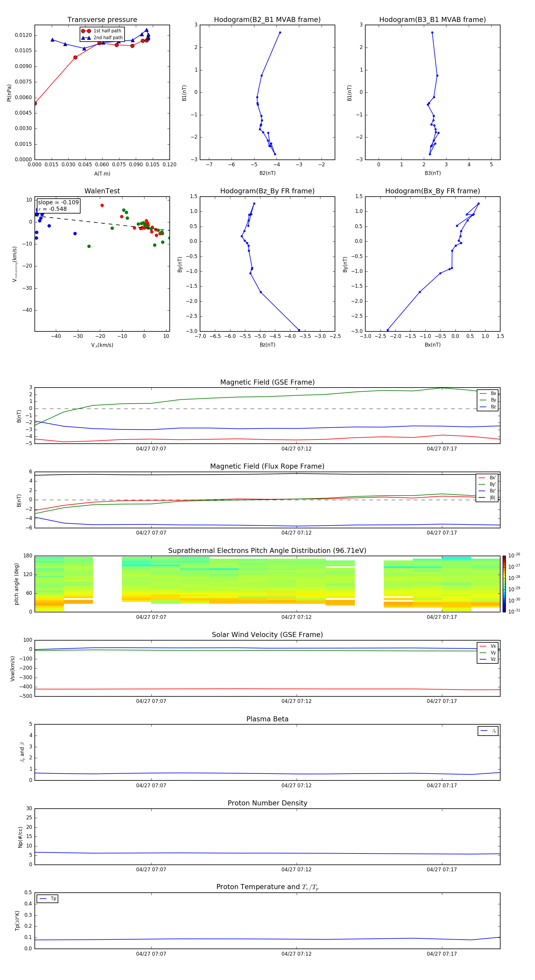Click the 'VA(km/s)' x-axis label
This screenshot has height=980, width=535.
click(x=102, y=345)
